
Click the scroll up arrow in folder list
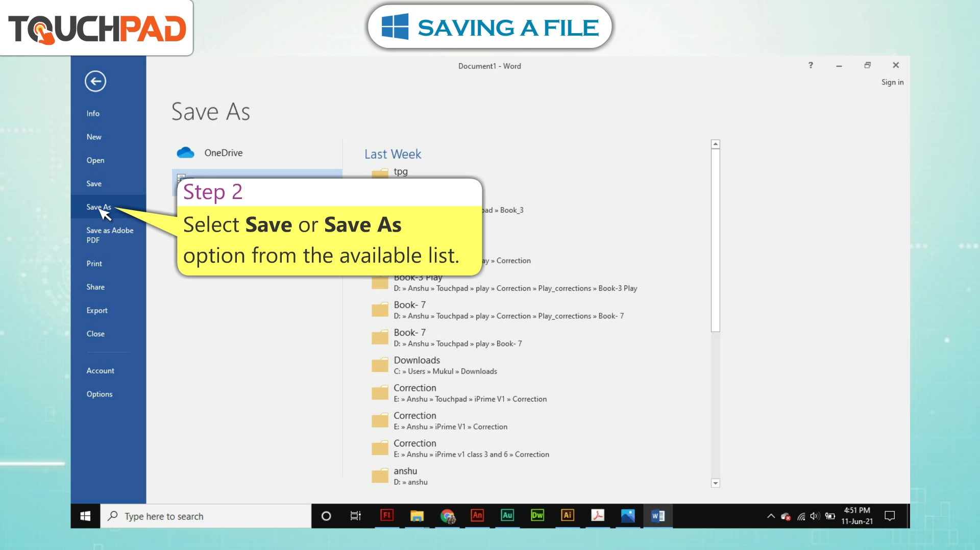coord(716,144)
